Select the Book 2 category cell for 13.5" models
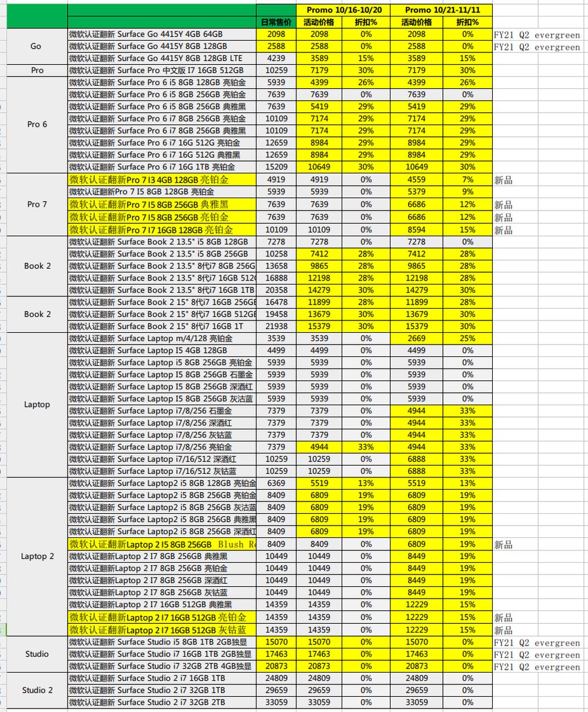The height and width of the screenshot is (712, 588). click(x=36, y=266)
